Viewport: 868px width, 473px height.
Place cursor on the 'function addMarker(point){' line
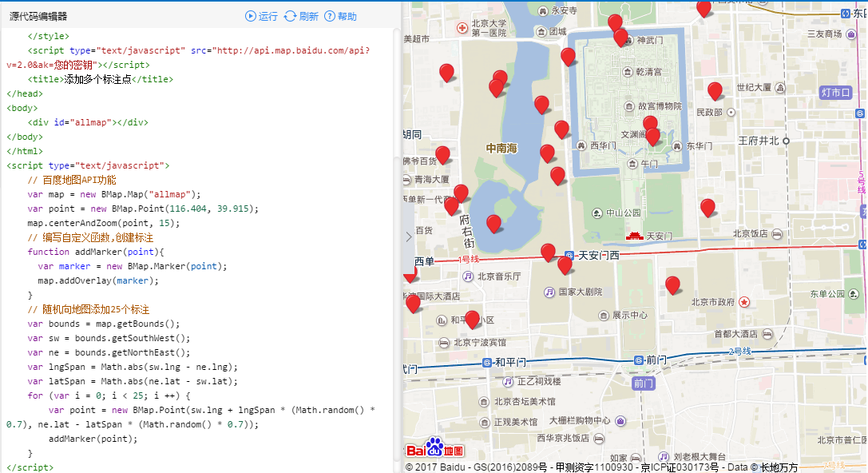[96, 252]
